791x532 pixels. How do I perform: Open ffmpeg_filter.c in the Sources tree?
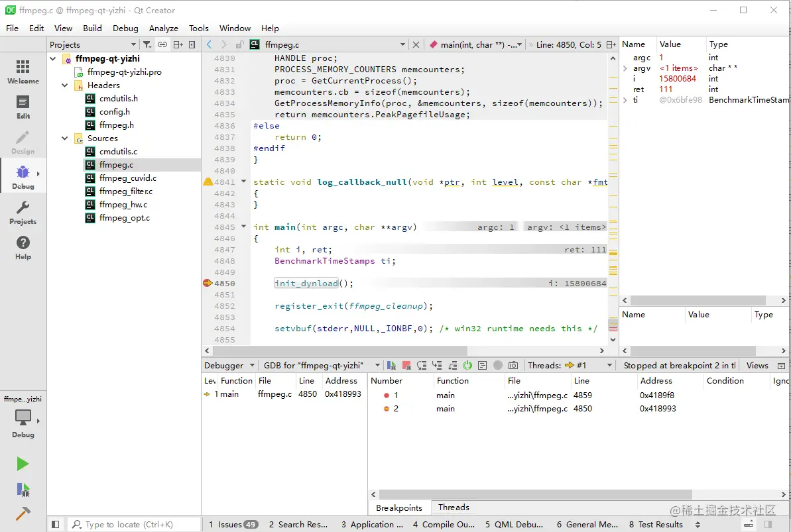125,191
